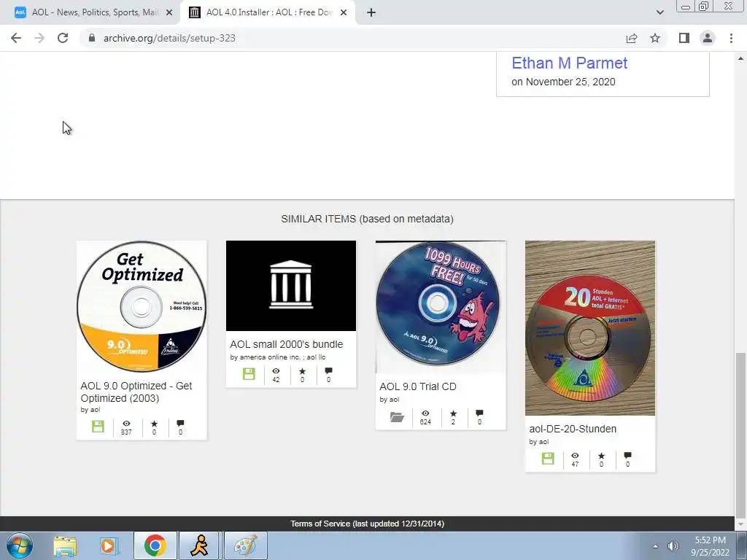Viewport: 747px width, 560px height.
Task: Open AOL small 2000's bundle thumbnail
Action: click(x=290, y=286)
